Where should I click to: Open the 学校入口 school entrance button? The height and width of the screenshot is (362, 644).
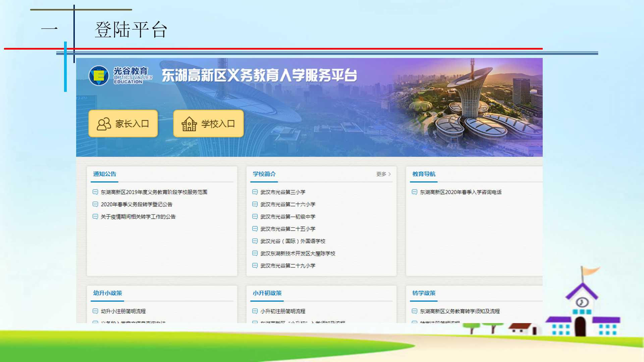(x=208, y=124)
